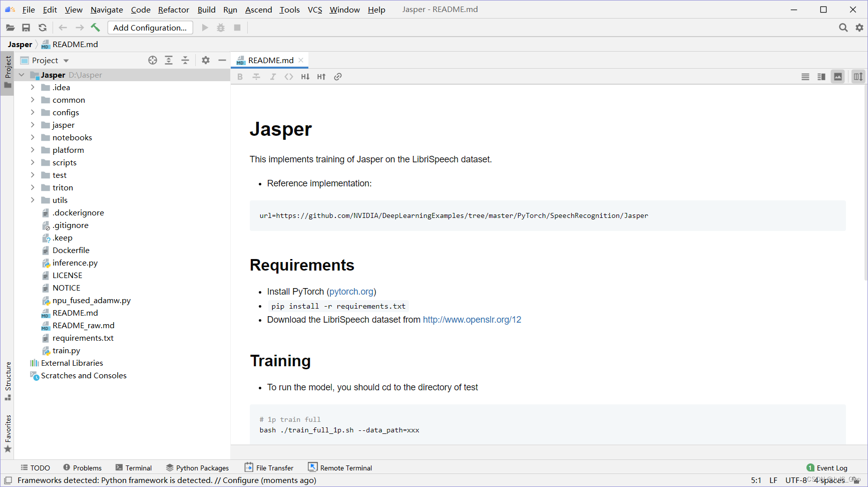This screenshot has width=868, height=487.
Task: Expand the scripts folder
Action: point(33,162)
